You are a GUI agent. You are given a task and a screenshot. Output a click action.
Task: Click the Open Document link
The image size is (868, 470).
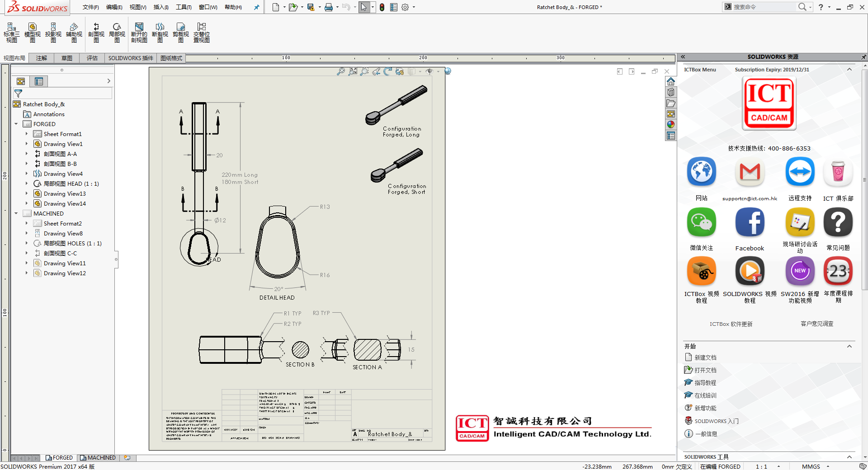[705, 370]
